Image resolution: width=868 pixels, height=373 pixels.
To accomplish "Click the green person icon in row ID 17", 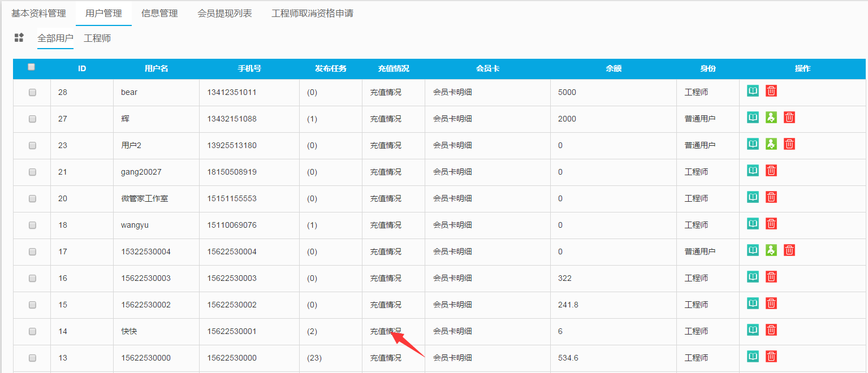I will click(771, 250).
